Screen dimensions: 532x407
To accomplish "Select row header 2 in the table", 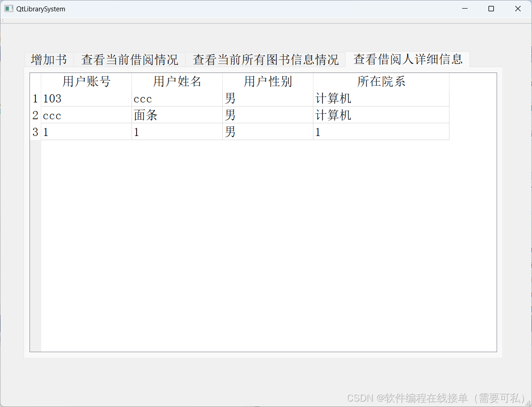I will click(35, 115).
